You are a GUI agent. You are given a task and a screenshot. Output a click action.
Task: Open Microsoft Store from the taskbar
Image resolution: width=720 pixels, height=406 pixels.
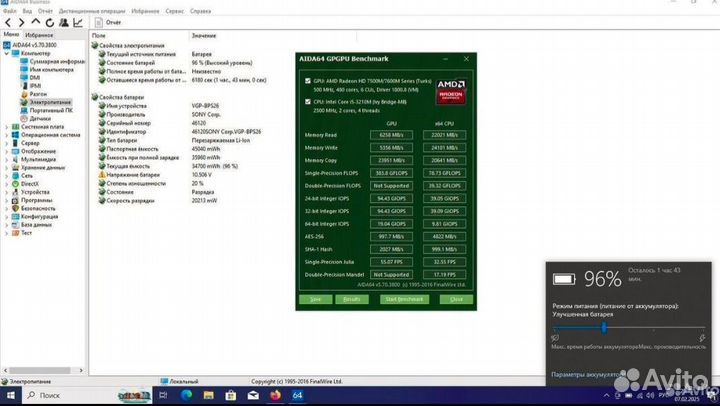coord(231,395)
